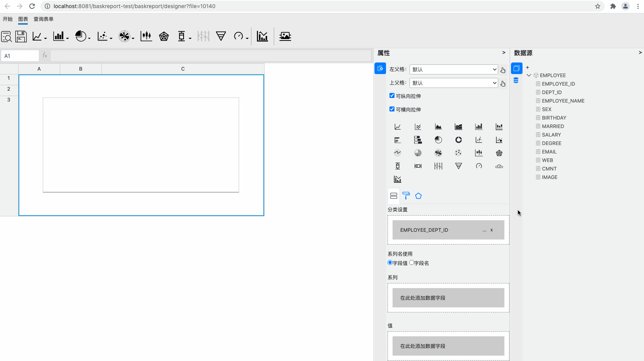Viewport: 644px width, 361px height.
Task: Choose stacked area chart in properties panel
Action: (459, 127)
